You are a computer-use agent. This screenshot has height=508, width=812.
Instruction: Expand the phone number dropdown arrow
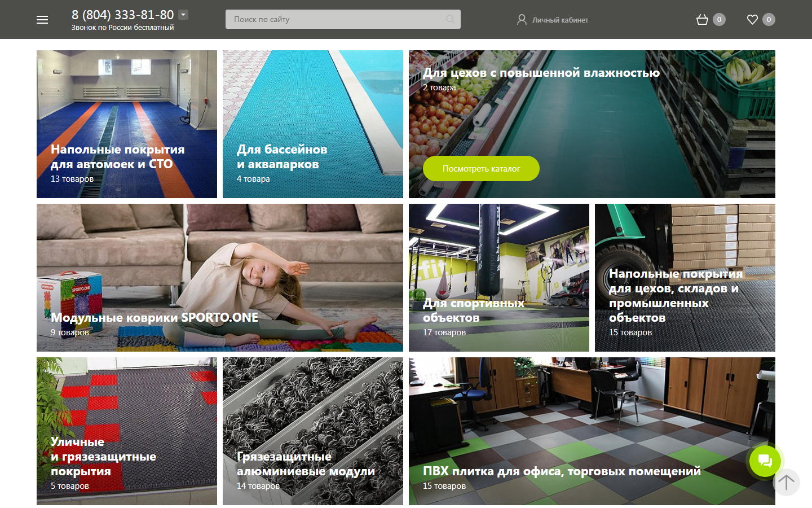click(183, 15)
